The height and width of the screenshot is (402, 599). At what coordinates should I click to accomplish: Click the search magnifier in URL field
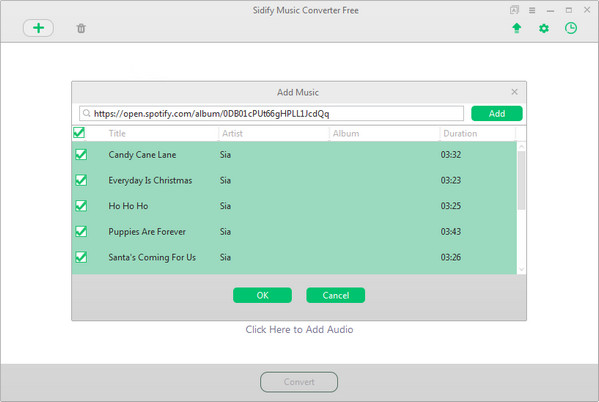(x=87, y=113)
